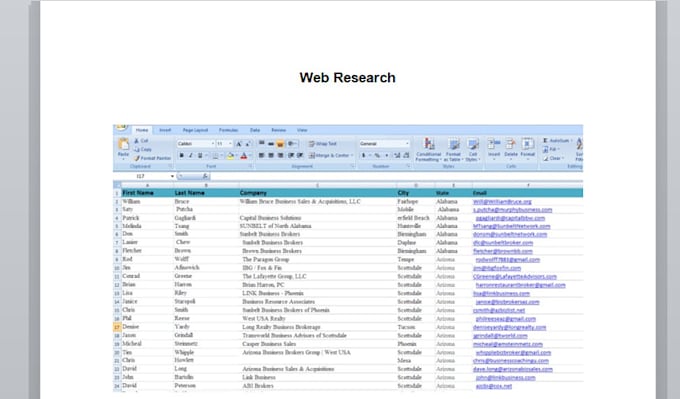Click the Decrease Font Size icon
Image resolution: width=680 pixels, height=399 pixels.
[248, 144]
